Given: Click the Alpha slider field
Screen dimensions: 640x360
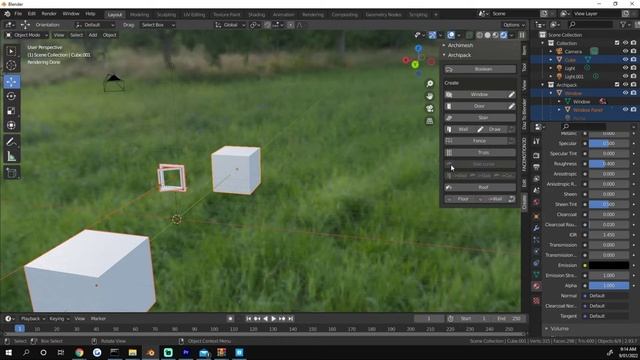Looking at the screenshot, I should pos(609,286).
